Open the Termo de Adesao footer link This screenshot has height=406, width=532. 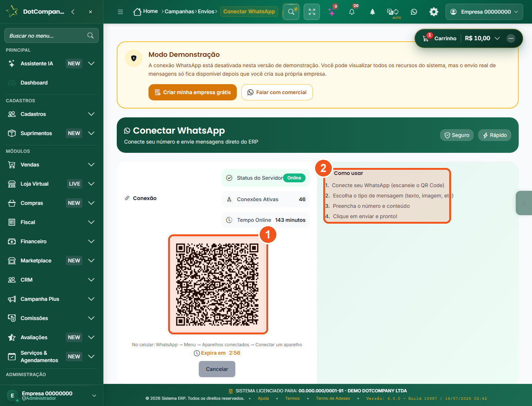tap(333, 399)
